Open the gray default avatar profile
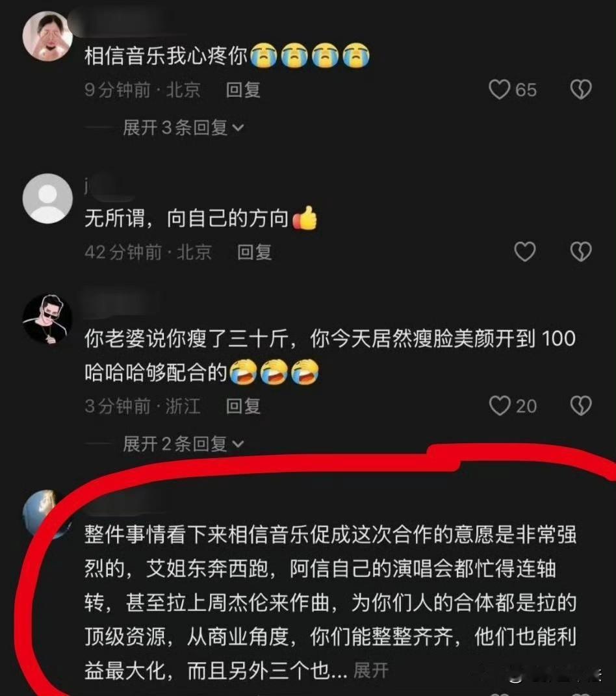The image size is (616, 696). pyautogui.click(x=47, y=198)
